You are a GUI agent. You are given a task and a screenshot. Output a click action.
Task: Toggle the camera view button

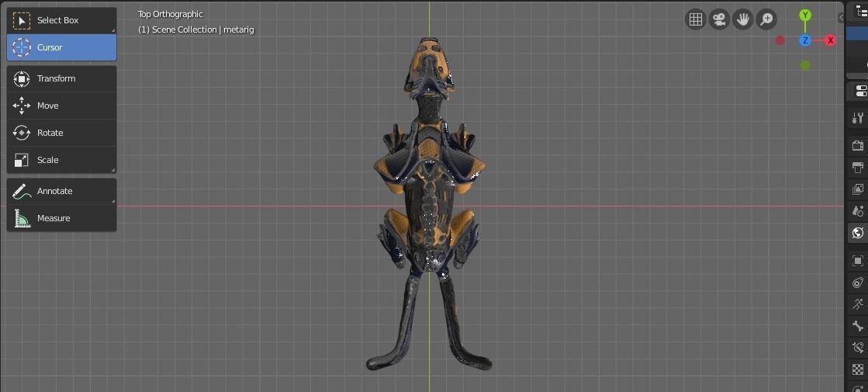719,19
